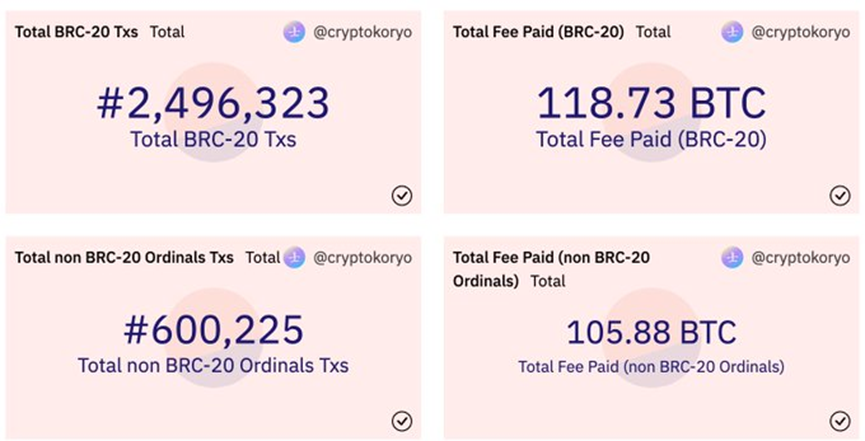This screenshot has height=441, width=865.
Task: Click avatar icon in non BRC-20 Ordinals Txs panel
Action: coord(294,257)
